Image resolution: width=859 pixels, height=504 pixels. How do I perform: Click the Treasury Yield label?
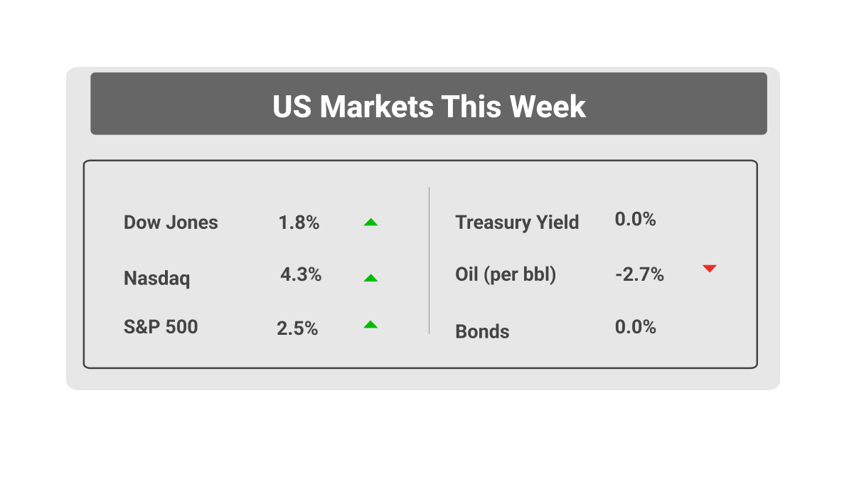[517, 222]
